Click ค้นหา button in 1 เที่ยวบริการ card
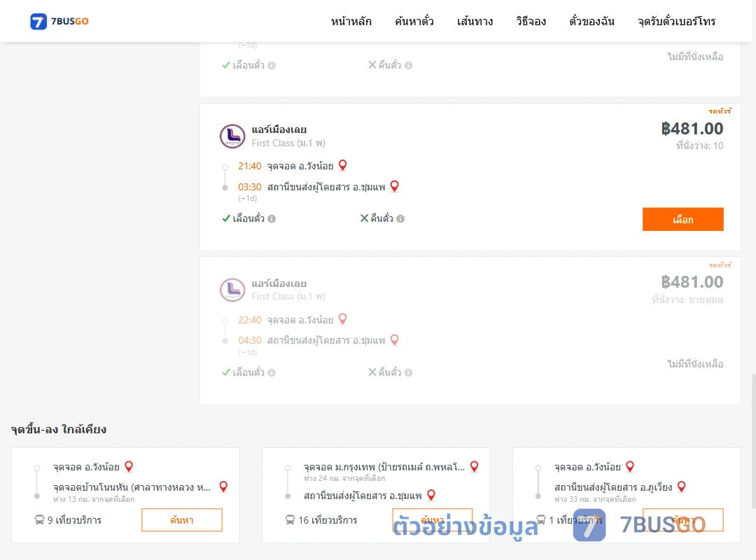Image resolution: width=756 pixels, height=560 pixels. [682, 520]
